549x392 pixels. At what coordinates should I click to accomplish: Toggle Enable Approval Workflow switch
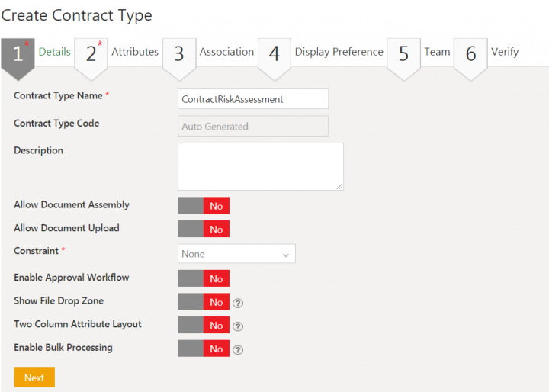[204, 278]
